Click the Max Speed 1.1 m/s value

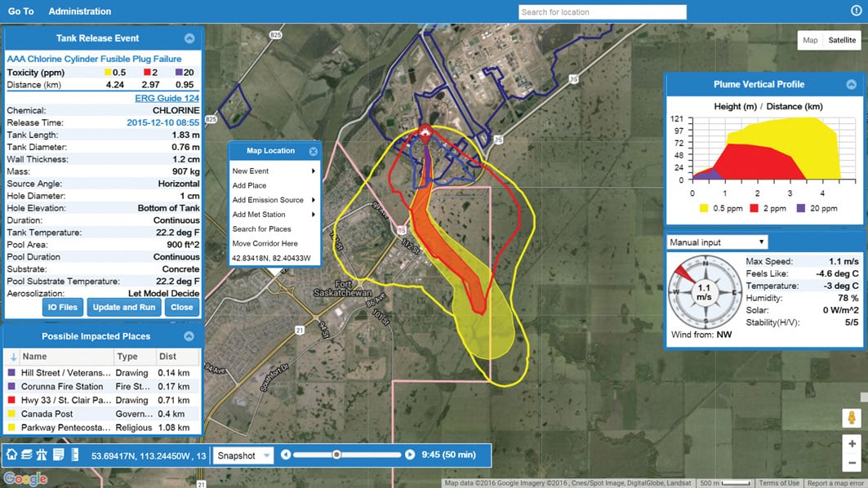844,261
